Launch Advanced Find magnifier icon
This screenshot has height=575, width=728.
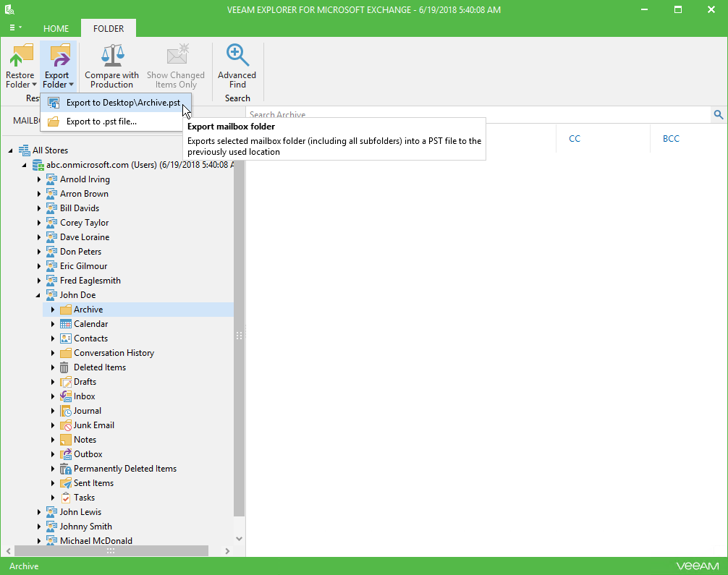(x=237, y=55)
